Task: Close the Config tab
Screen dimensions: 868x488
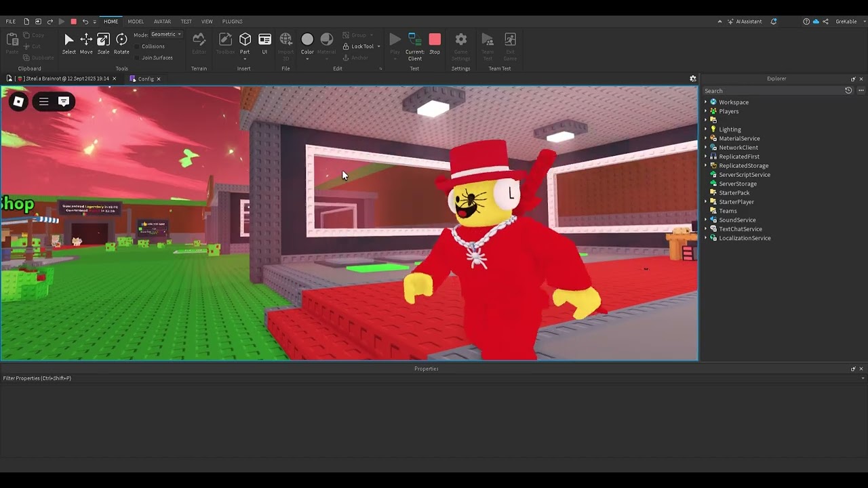Action: click(159, 79)
